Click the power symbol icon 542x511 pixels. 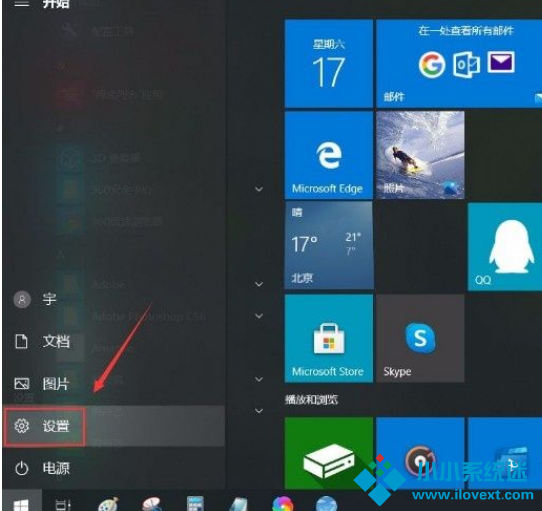point(22,468)
